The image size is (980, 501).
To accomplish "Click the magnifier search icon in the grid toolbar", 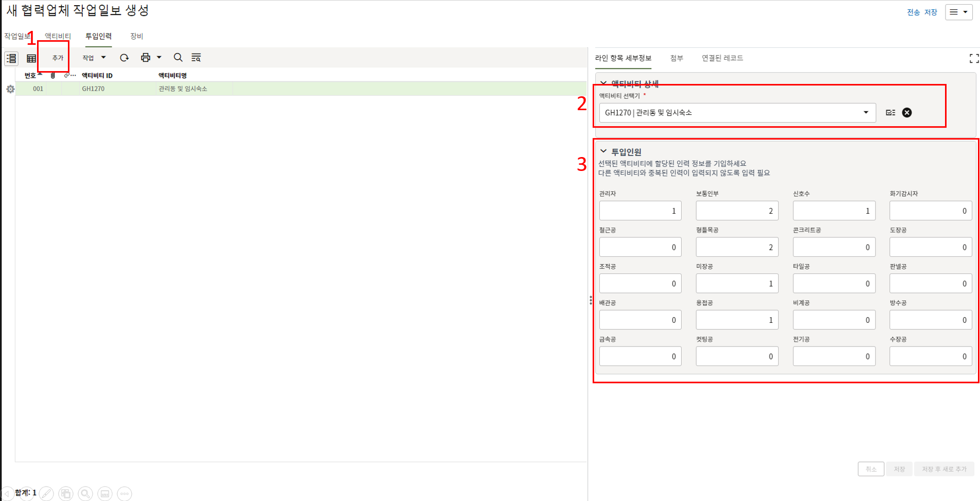I will (x=178, y=58).
